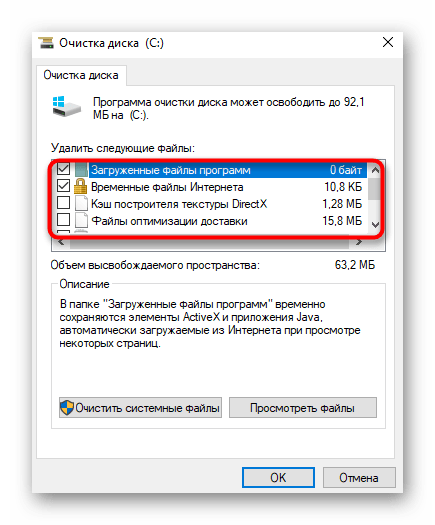
Task: Click the folder icon for Загруженные файлы программ
Action: [81, 169]
